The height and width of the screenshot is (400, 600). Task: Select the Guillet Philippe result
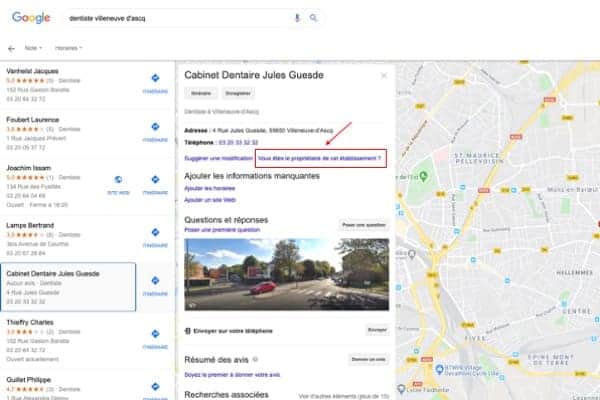[x=68, y=387]
